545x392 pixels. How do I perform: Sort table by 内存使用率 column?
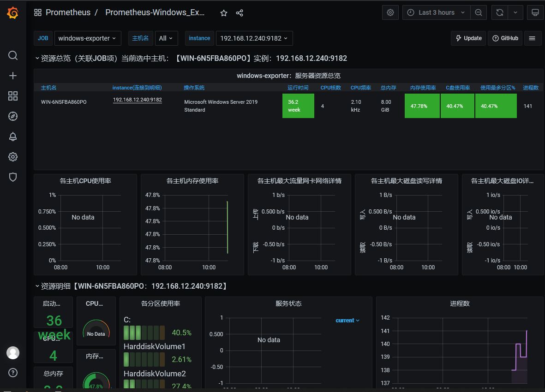423,88
